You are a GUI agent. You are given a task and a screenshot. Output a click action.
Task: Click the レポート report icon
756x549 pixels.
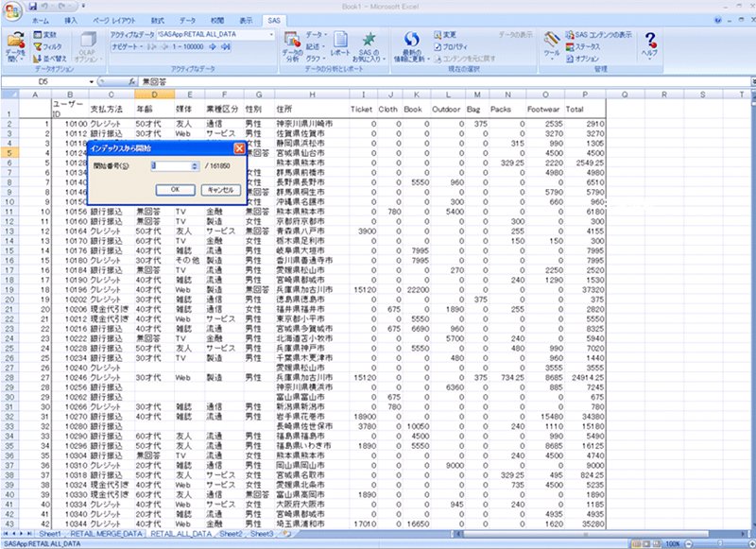pyautogui.click(x=340, y=44)
